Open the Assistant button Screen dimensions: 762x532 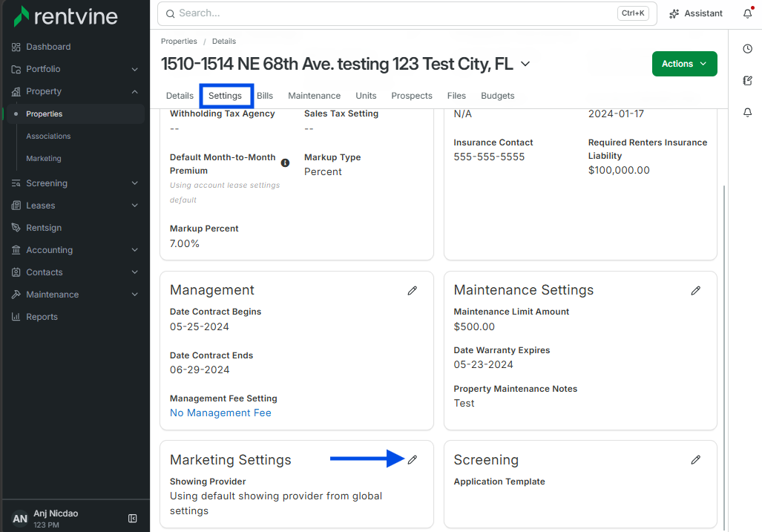tap(696, 13)
